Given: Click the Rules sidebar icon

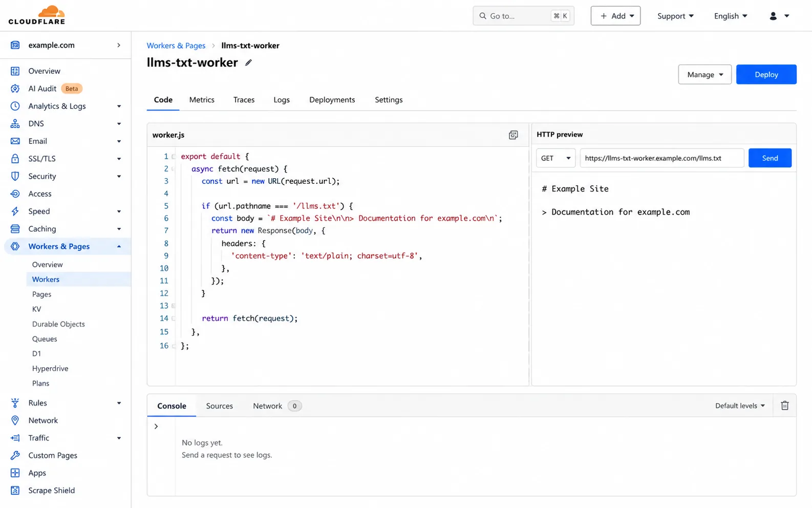Looking at the screenshot, I should (x=15, y=403).
